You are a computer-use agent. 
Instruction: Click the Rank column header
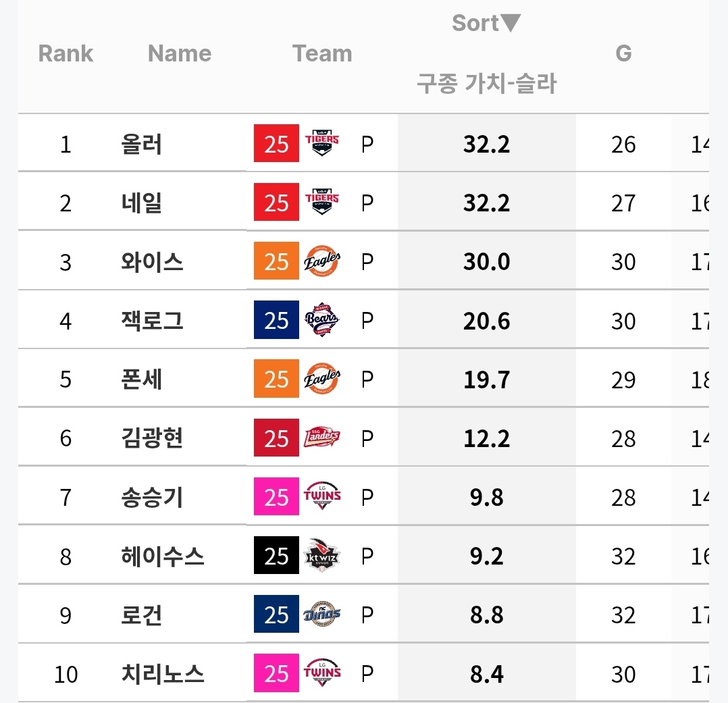coord(66,53)
